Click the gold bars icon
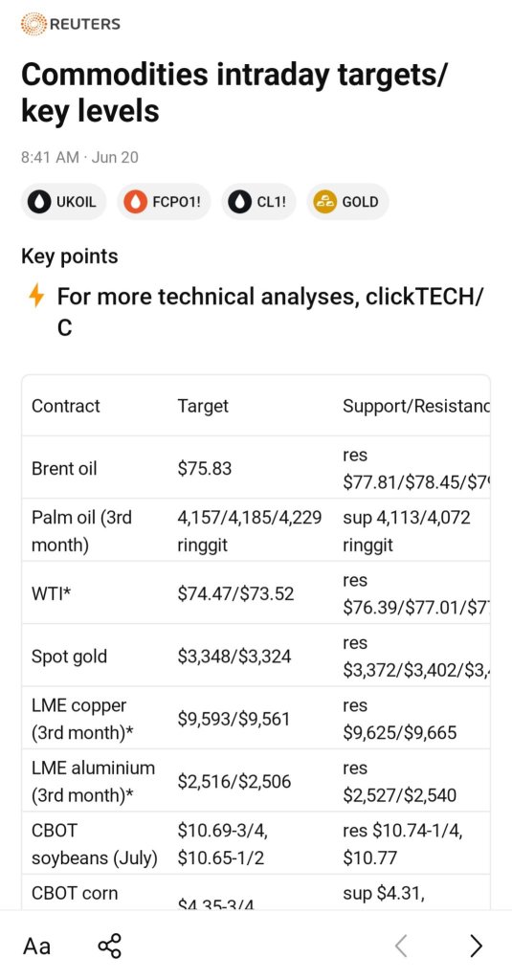The width and height of the screenshot is (512, 980). tap(324, 202)
